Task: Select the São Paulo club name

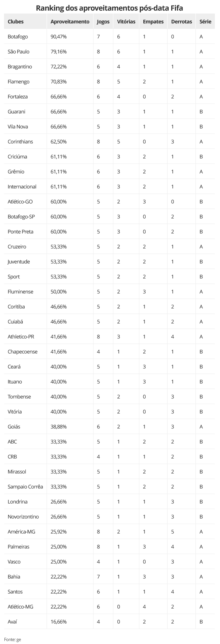Action: pyautogui.click(x=18, y=52)
